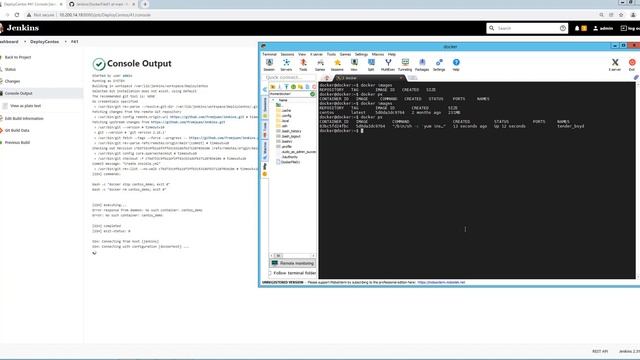Click the green refresh icon in SFTP toolbar
The image size is (640, 360).
click(293, 87)
